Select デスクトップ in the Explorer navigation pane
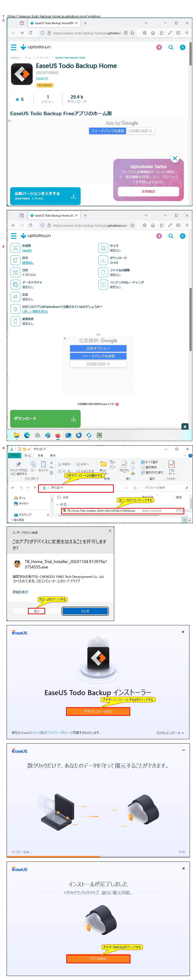 pos(23,515)
